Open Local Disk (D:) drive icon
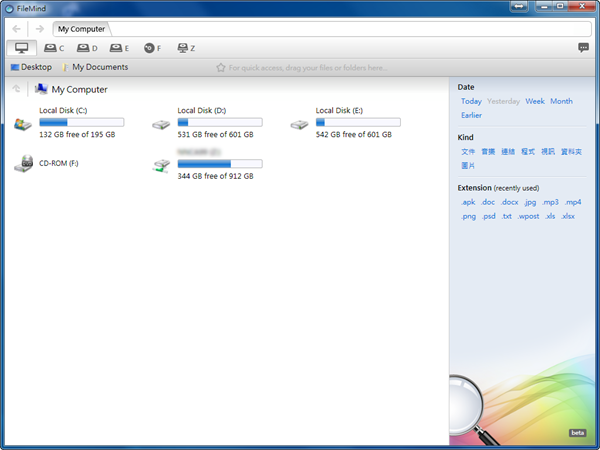This screenshot has height=450, width=600. (x=161, y=125)
